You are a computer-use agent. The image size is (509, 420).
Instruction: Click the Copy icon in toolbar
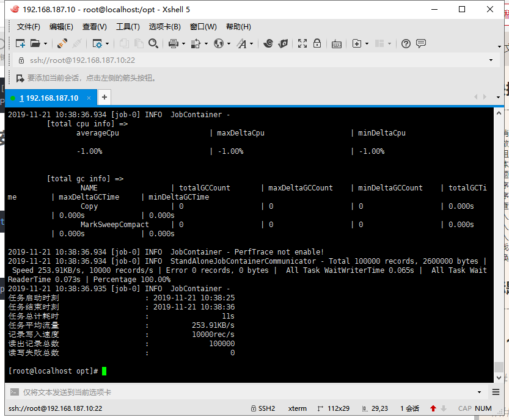[x=124, y=43]
